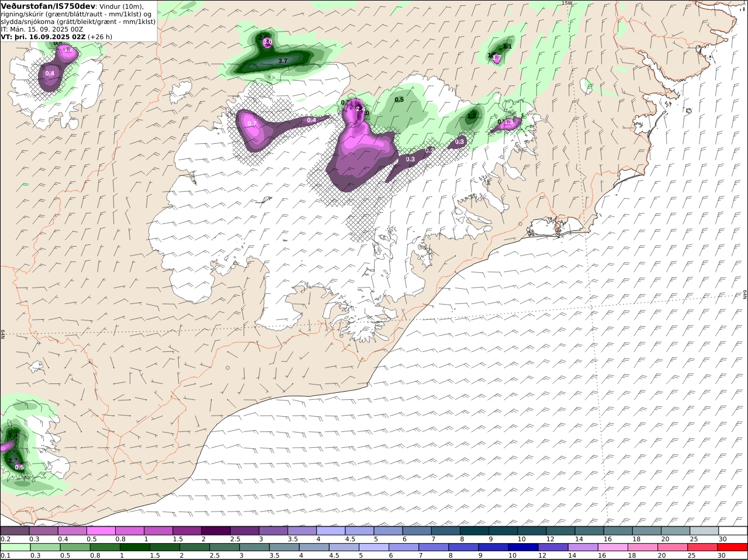Click the initial time 'IT: Mán. 15. 09. 2025 00Z'
Image resolution: width=748 pixels, height=560 pixels.
[42, 29]
